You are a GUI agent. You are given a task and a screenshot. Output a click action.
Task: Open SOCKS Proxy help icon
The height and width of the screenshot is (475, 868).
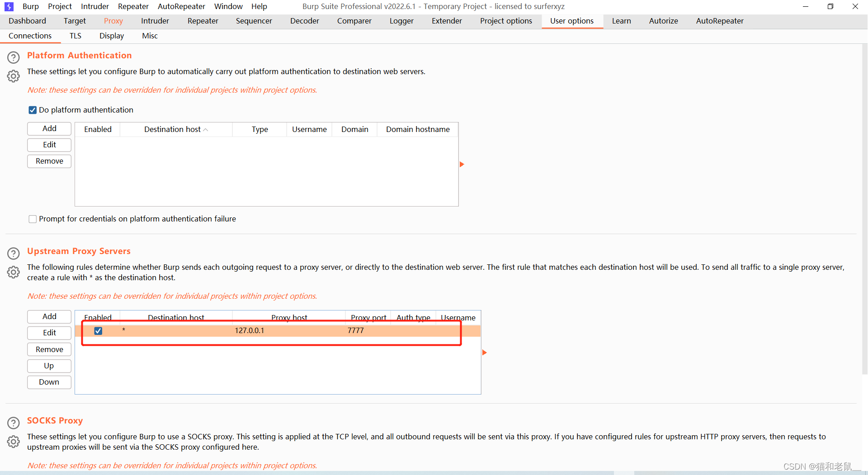(14, 423)
